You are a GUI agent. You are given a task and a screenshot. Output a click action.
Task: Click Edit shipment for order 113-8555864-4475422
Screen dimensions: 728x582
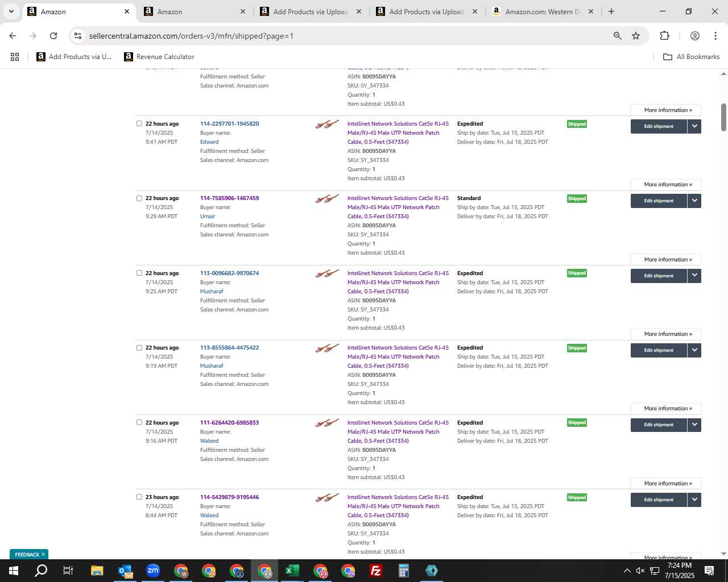(x=659, y=350)
